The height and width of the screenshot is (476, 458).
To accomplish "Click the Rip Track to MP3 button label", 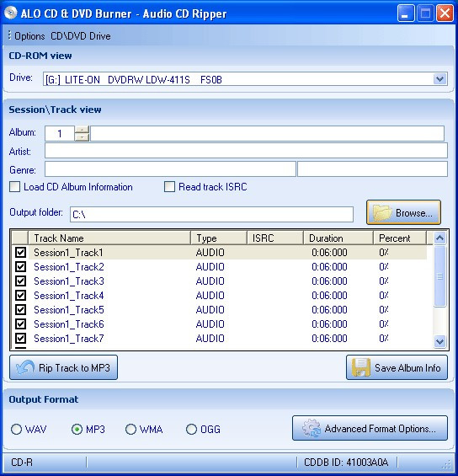I will (x=74, y=367).
